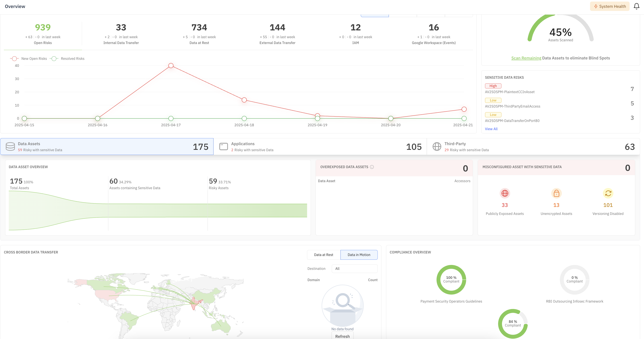Click the Applications window icon

pos(223,147)
